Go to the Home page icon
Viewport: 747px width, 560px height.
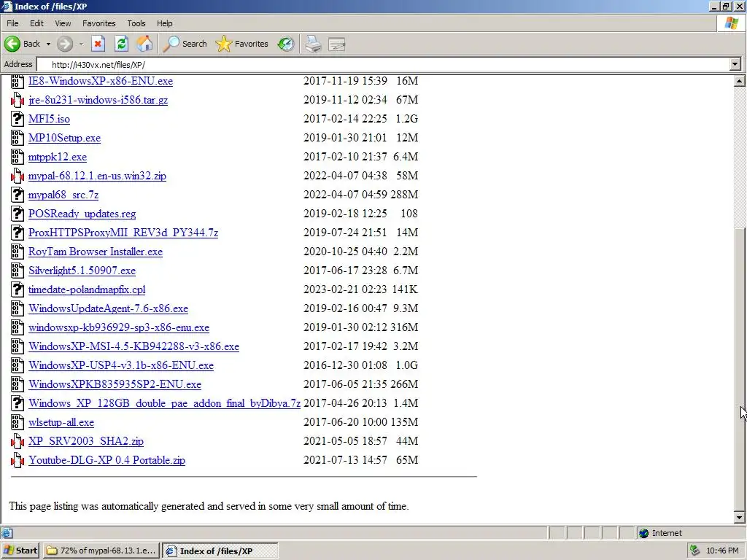pos(144,44)
